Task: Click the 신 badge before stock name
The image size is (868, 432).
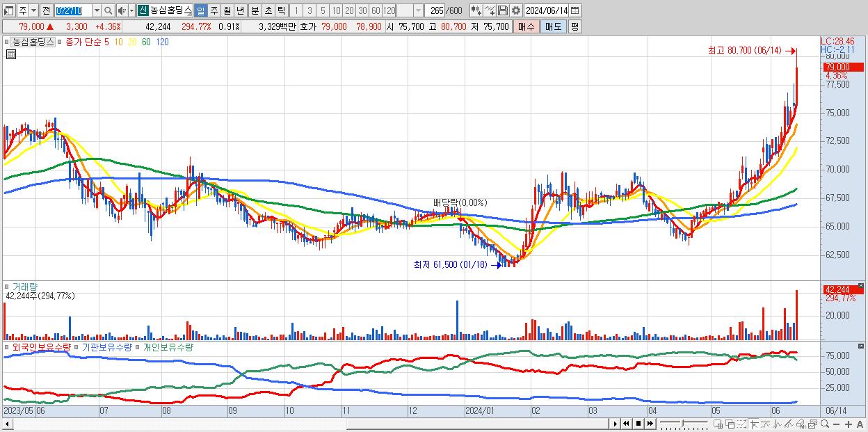Action: [142, 11]
